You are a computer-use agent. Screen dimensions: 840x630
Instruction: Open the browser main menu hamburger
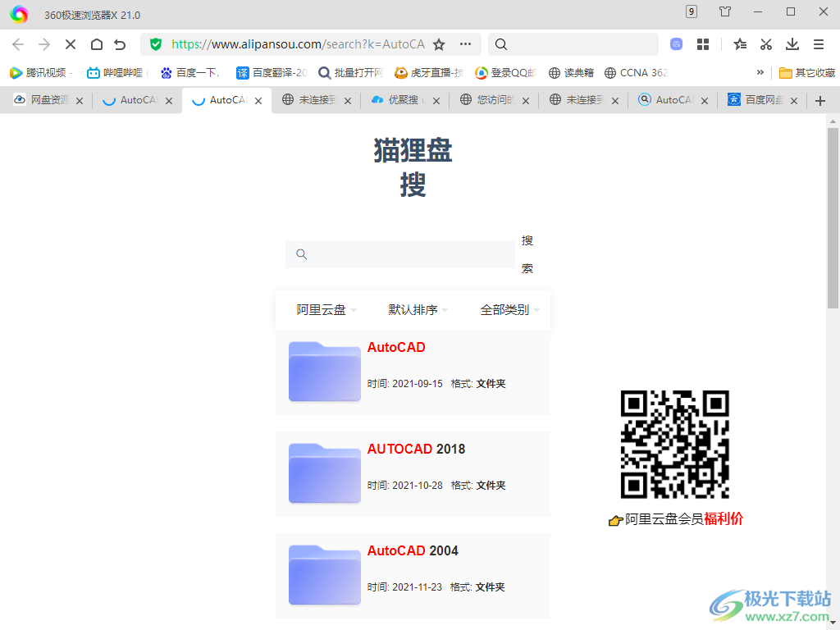819,44
